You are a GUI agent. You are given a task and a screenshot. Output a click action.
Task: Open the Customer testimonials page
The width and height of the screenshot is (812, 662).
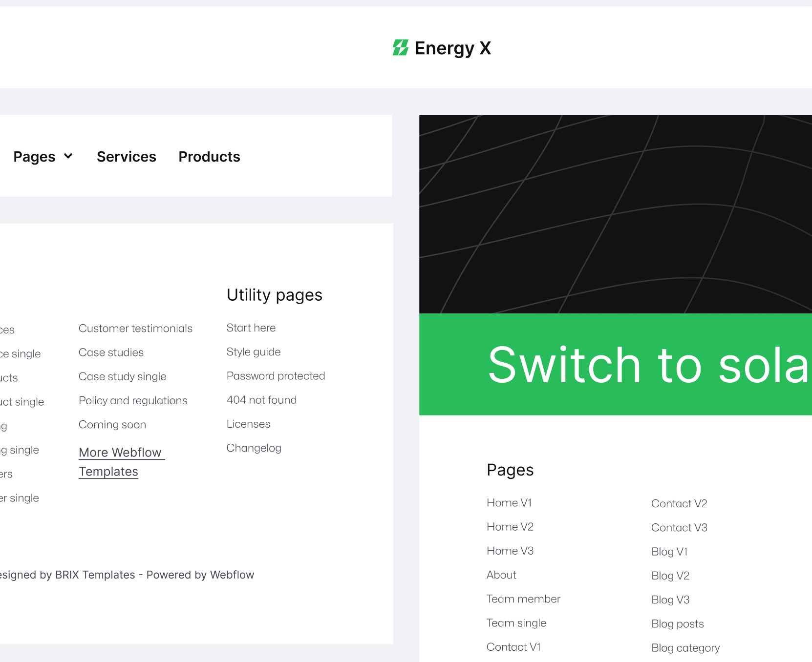coord(135,328)
